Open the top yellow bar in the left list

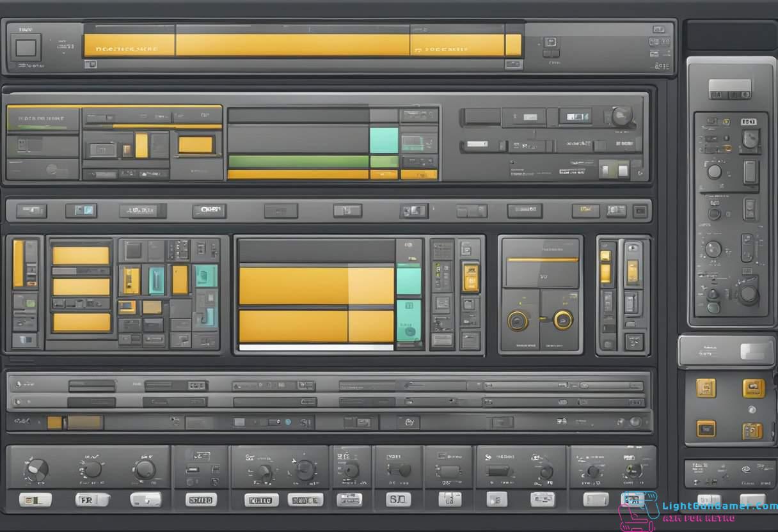point(81,256)
